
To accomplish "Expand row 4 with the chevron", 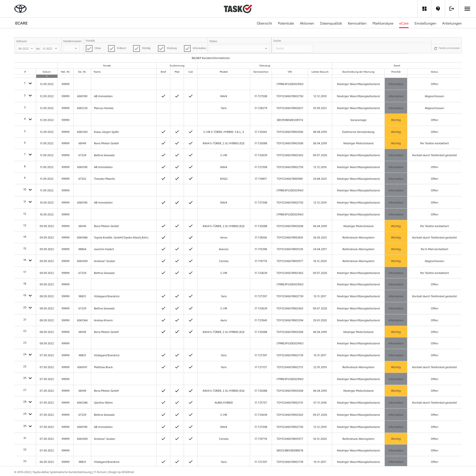I will pos(30,119).
